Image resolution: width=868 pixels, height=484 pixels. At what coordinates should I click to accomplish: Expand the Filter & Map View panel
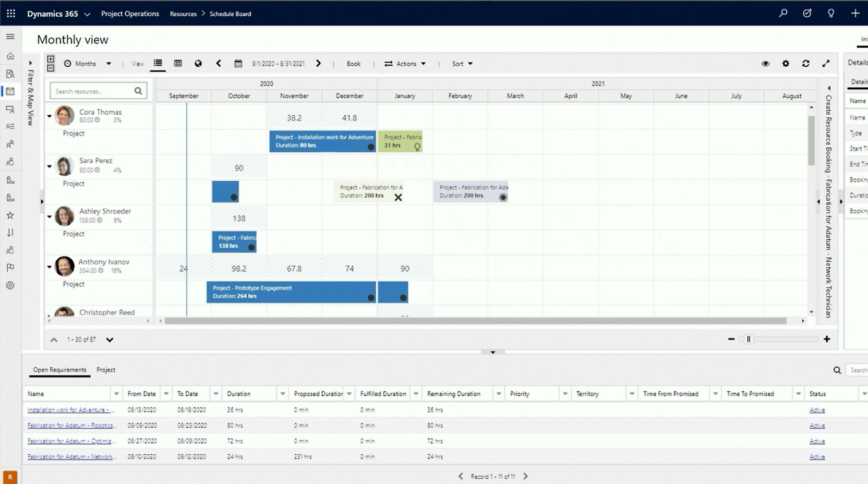click(30, 63)
